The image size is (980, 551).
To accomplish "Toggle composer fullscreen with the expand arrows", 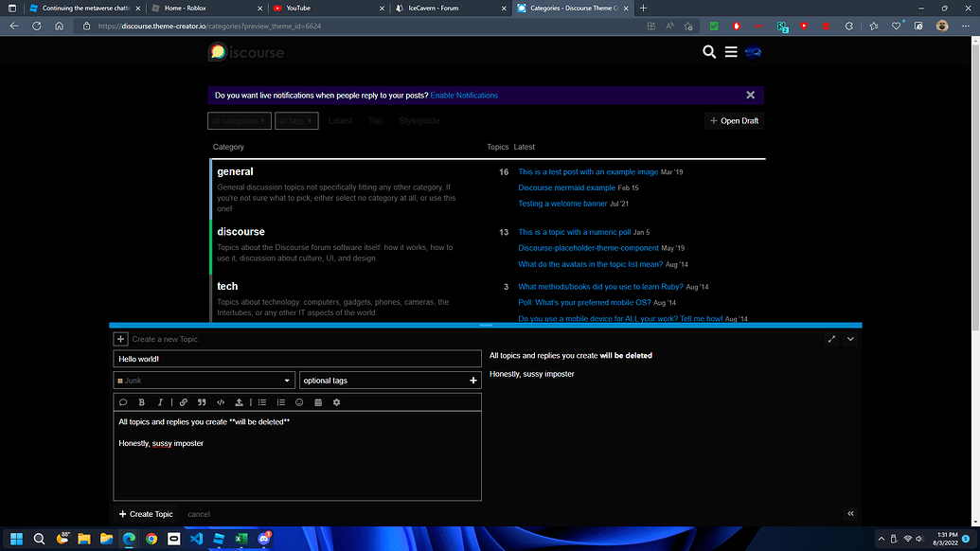I will point(831,339).
